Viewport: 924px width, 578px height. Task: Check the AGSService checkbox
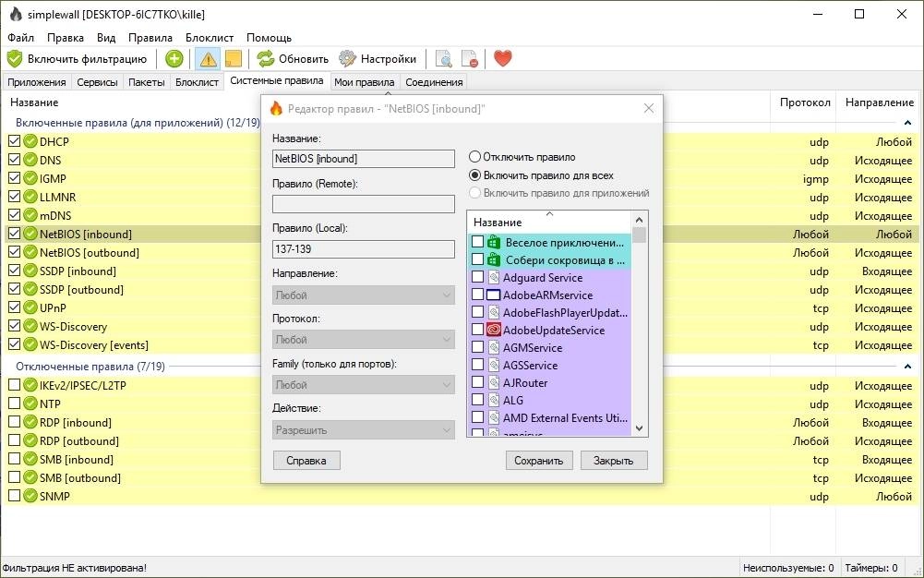point(478,365)
